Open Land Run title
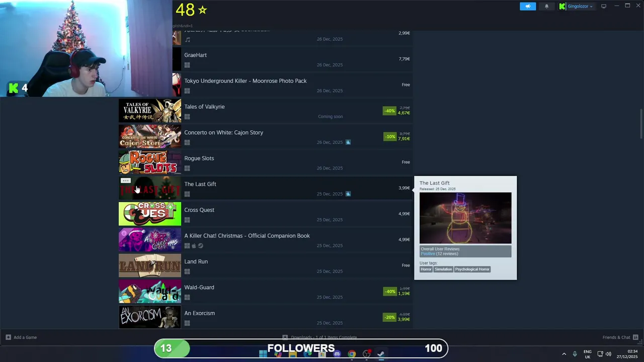This screenshot has width=644, height=362. (196, 261)
